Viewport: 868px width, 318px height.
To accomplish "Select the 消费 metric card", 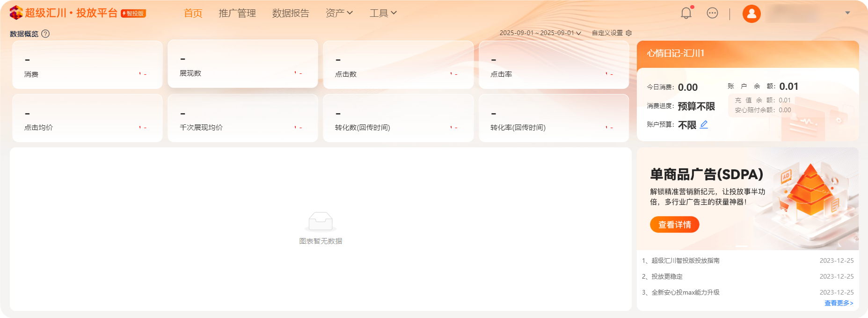I will click(x=88, y=65).
